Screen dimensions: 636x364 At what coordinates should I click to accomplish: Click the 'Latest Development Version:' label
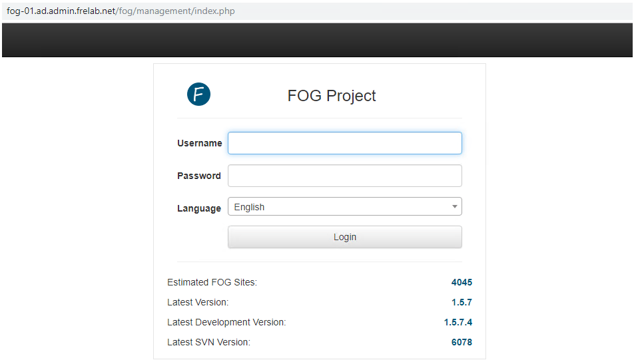226,322
